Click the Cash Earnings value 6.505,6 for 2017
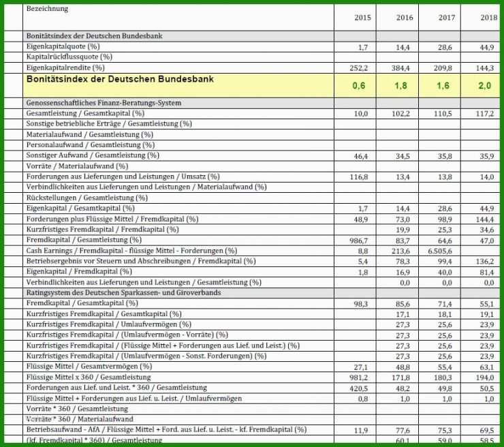This screenshot has width=504, height=447. pos(440,251)
